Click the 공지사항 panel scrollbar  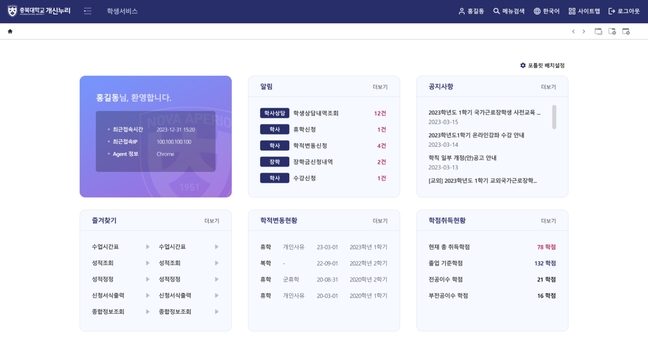pyautogui.click(x=554, y=117)
